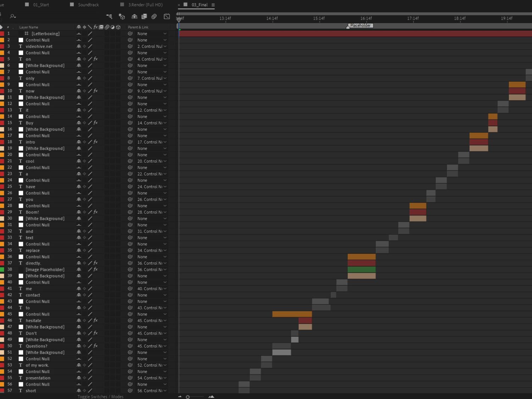
Task: Click the Draft 3D icon
Action: click(x=122, y=16)
